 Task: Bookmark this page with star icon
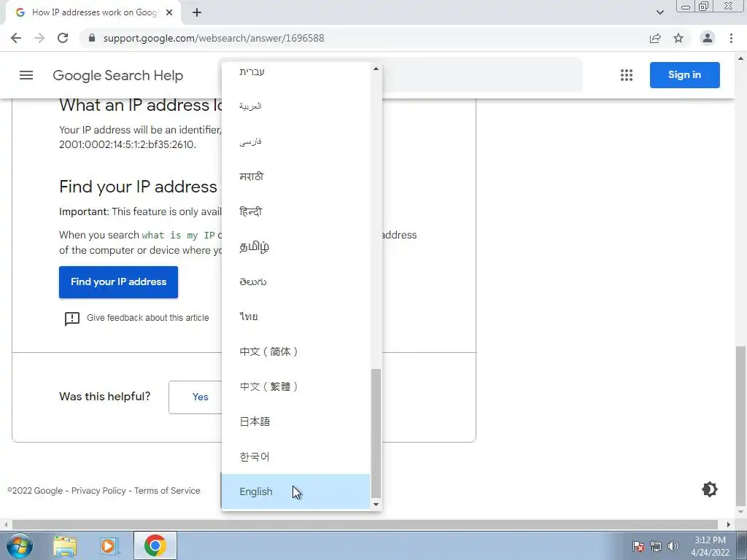(x=678, y=38)
